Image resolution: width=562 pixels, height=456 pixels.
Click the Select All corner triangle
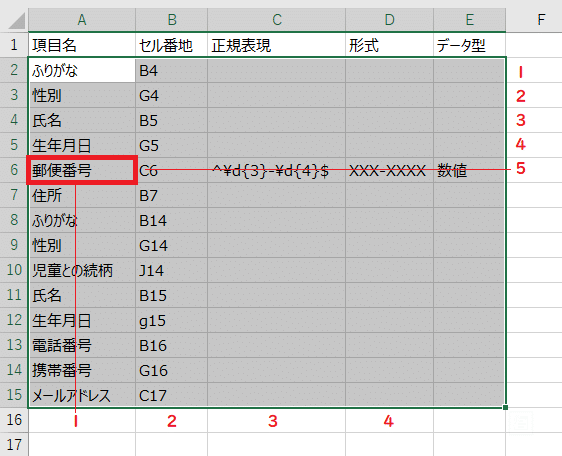[16, 21]
